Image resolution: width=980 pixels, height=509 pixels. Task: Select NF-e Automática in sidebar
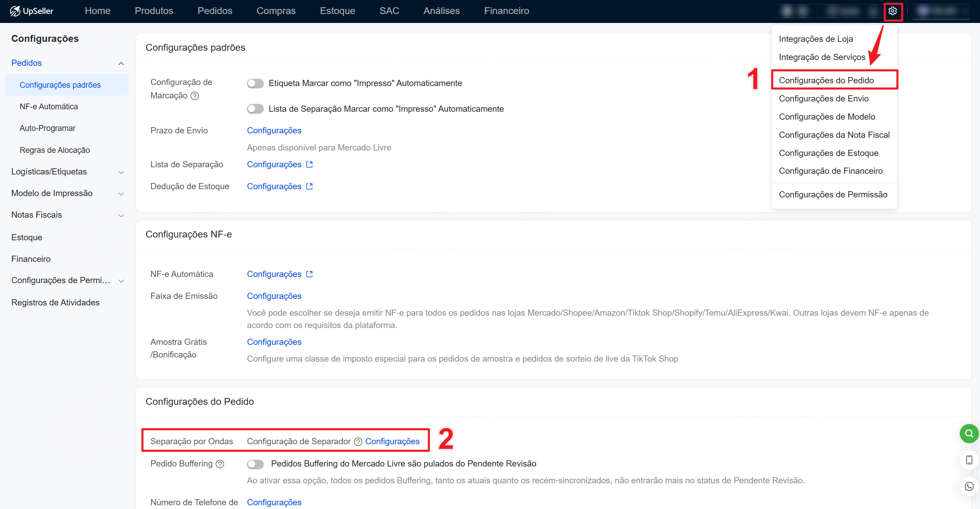(x=49, y=107)
